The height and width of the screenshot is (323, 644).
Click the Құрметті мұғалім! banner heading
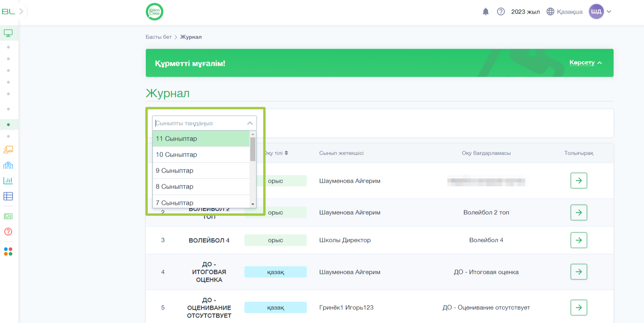(190, 64)
